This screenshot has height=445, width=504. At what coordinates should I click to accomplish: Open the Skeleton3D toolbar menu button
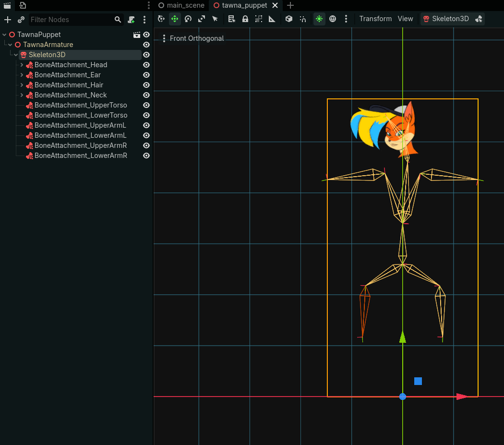pos(445,19)
